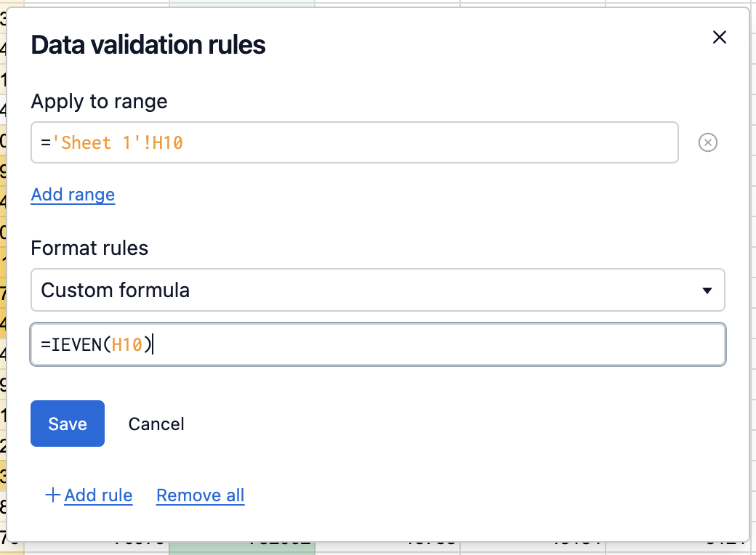Click the Add range link

point(73,195)
